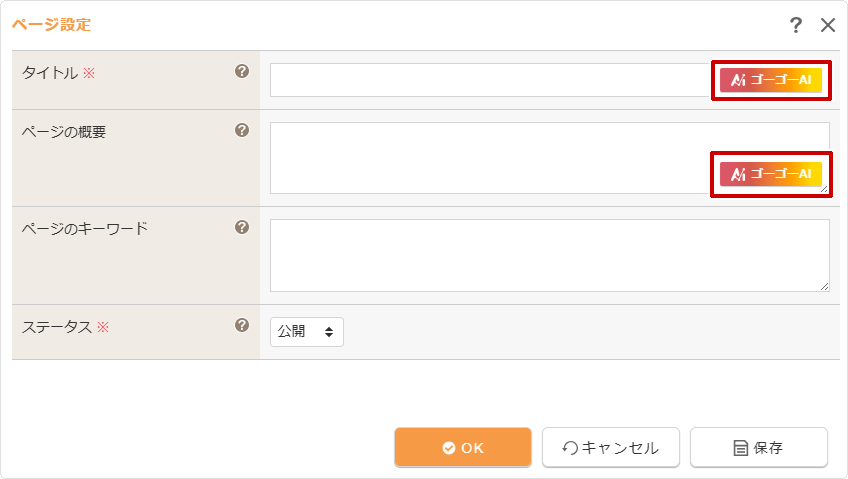Click the タイトル text input field
Image resolution: width=848 pixels, height=479 pixels.
pyautogui.click(x=488, y=80)
